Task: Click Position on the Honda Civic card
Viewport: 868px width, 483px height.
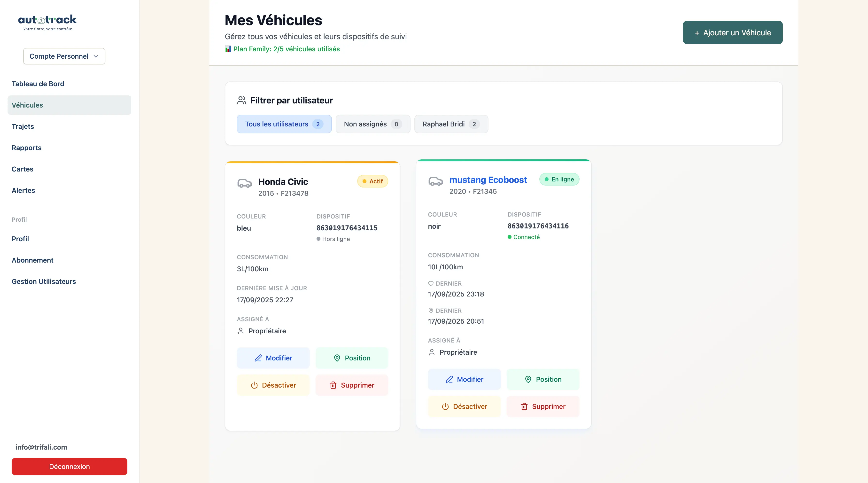Action: click(352, 358)
